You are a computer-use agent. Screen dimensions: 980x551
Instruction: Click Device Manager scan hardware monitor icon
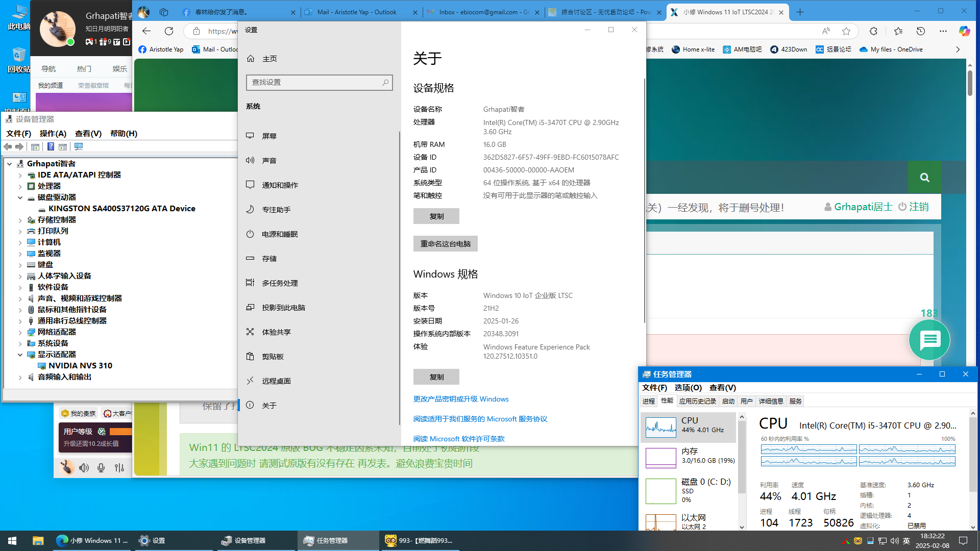pyautogui.click(x=79, y=146)
